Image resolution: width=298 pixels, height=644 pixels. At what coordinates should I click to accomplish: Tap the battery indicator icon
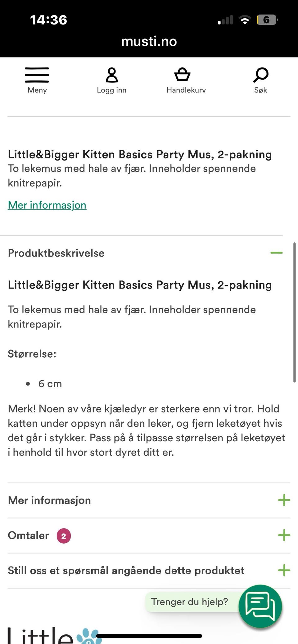(x=267, y=20)
